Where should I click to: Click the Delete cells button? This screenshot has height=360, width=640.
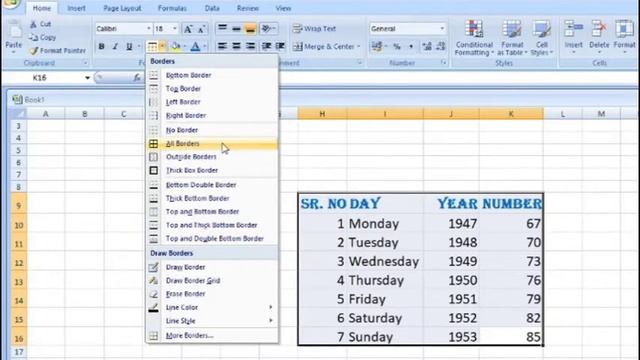pos(599,37)
